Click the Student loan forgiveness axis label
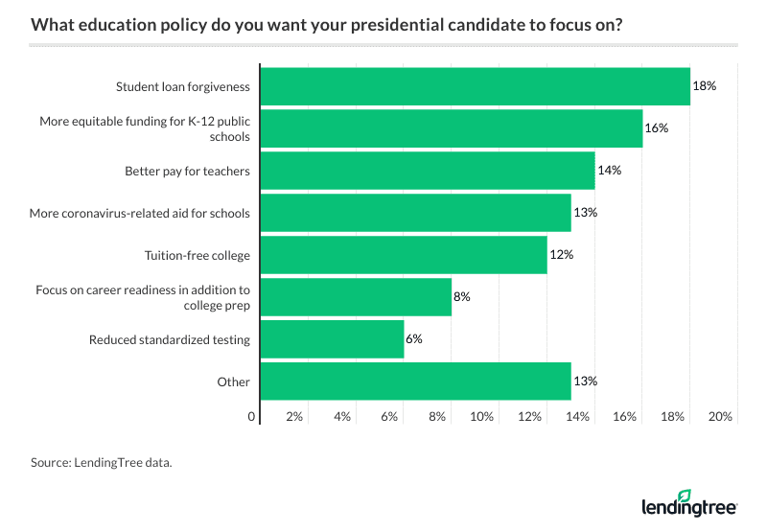The width and height of the screenshot is (767, 532). coord(183,86)
